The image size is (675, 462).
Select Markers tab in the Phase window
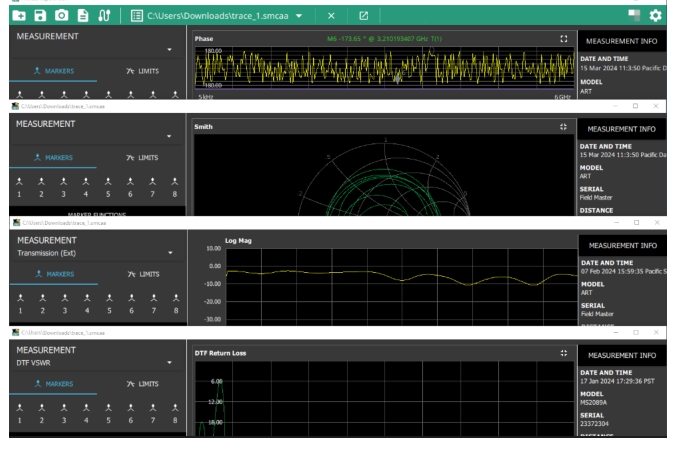pos(53,71)
